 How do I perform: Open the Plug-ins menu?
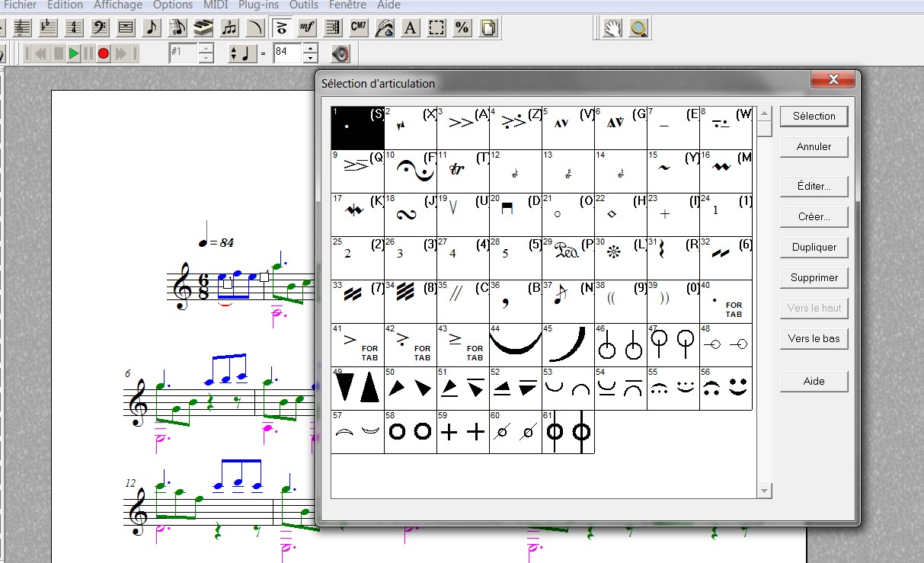259,5
